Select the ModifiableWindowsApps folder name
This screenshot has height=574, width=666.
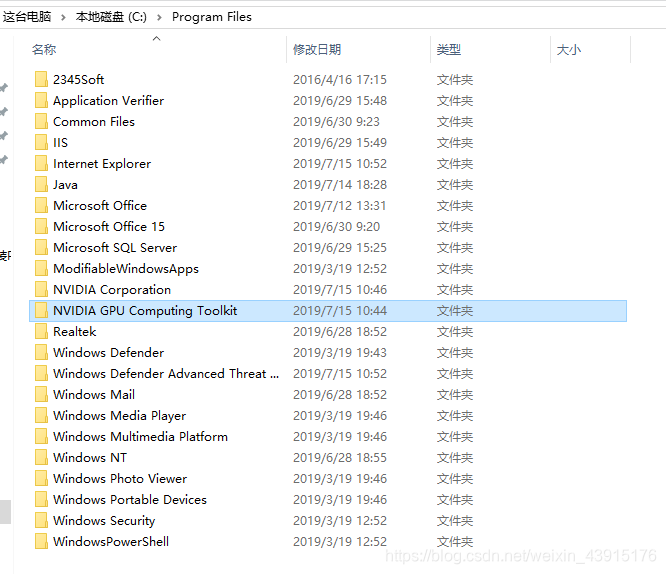click(126, 269)
